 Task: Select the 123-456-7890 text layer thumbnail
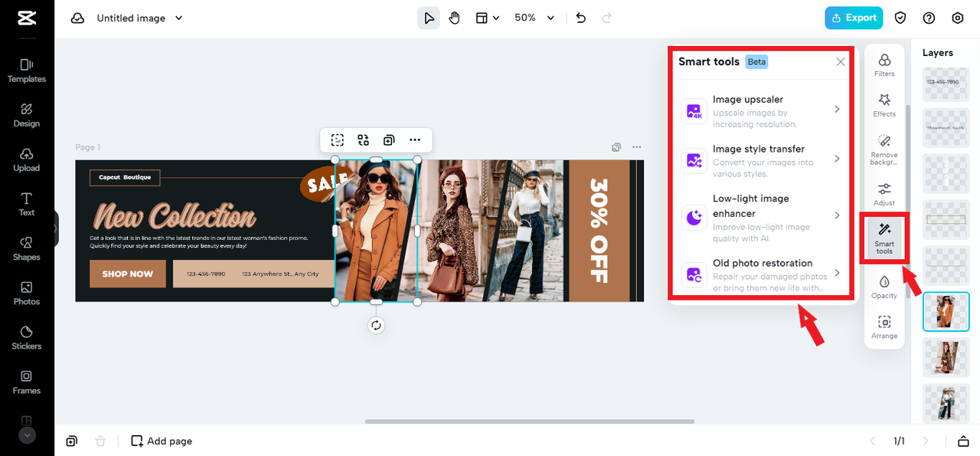click(946, 82)
